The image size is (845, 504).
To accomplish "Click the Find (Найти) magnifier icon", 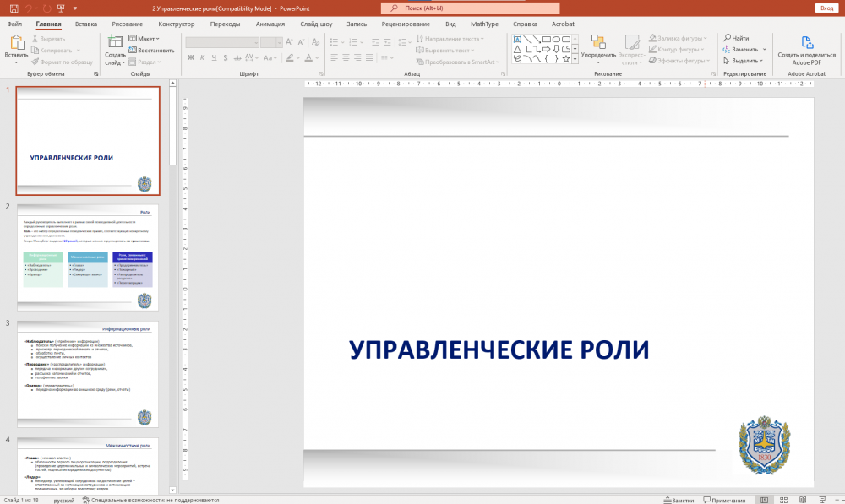I will click(727, 38).
